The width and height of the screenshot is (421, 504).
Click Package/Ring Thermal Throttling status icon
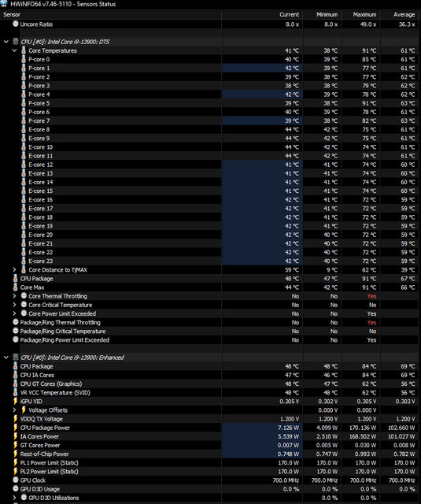pos(16,322)
